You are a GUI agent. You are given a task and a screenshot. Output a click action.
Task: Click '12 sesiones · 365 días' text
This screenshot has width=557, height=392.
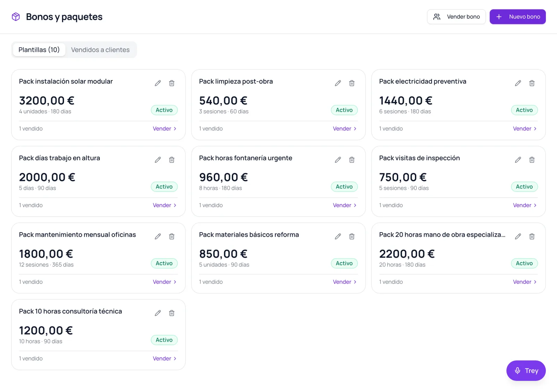tap(46, 265)
